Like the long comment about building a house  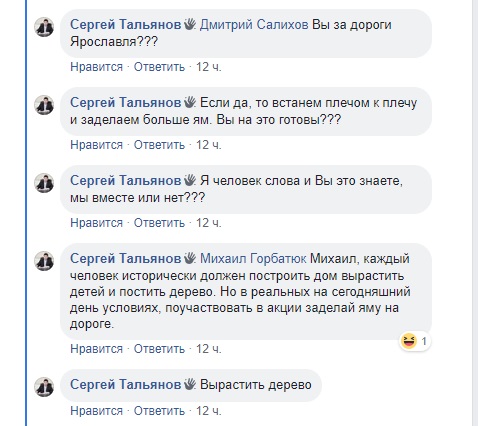tap(96, 349)
